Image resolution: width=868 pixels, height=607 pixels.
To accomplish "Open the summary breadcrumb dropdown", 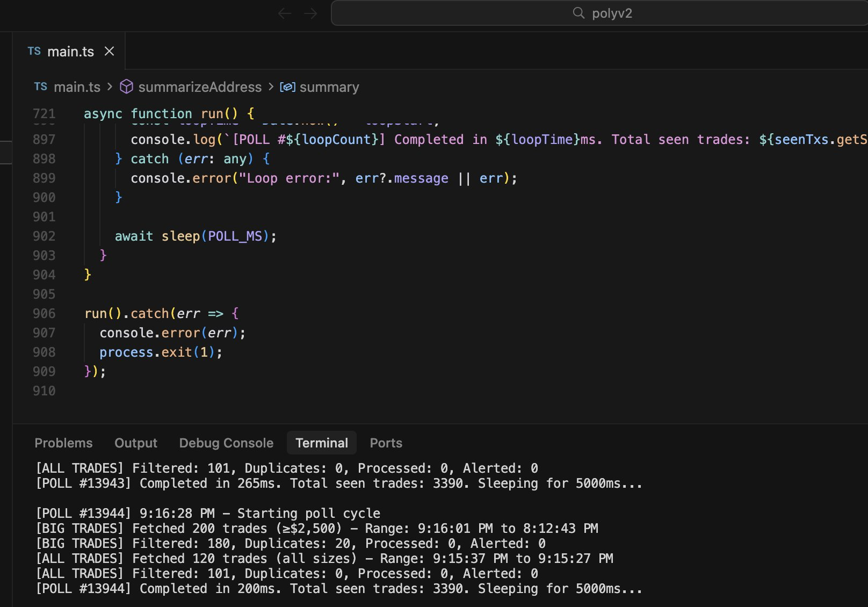I will (x=329, y=87).
